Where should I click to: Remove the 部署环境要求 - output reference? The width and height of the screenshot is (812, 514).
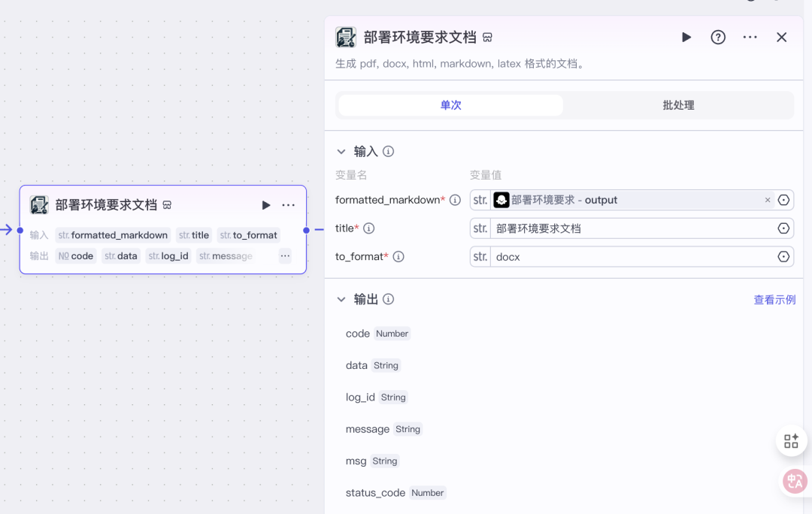pyautogui.click(x=768, y=200)
